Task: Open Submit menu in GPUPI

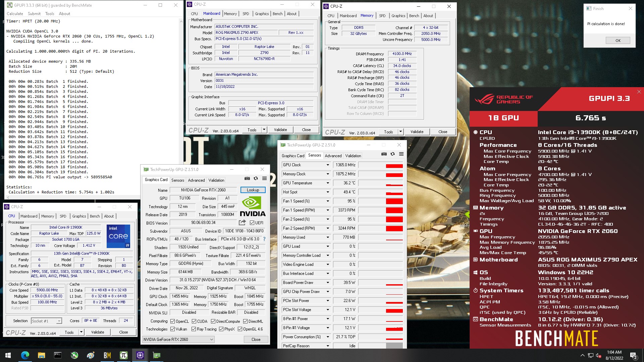Action: click(34, 14)
